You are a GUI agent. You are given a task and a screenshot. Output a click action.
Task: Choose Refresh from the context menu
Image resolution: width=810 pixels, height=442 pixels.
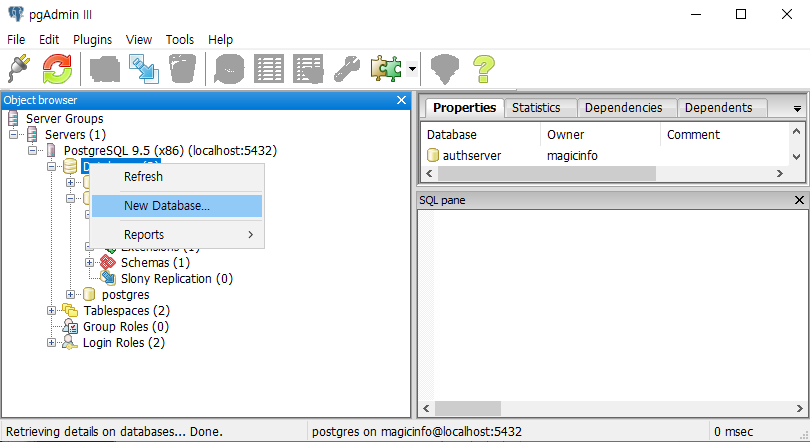click(x=177, y=177)
